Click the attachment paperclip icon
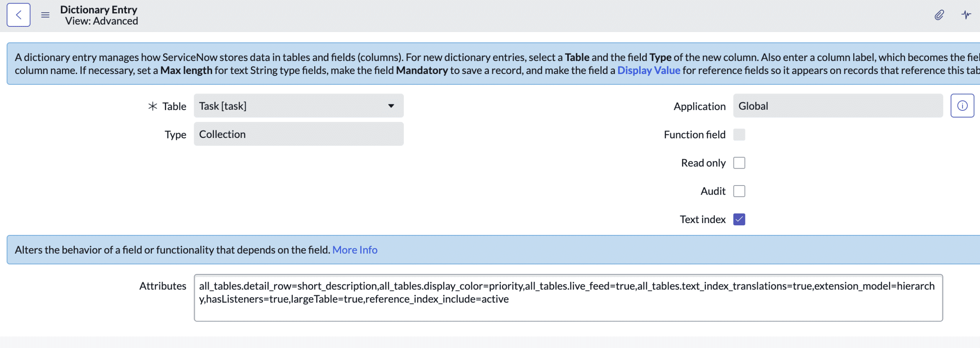Viewport: 980px width, 348px height. click(939, 15)
